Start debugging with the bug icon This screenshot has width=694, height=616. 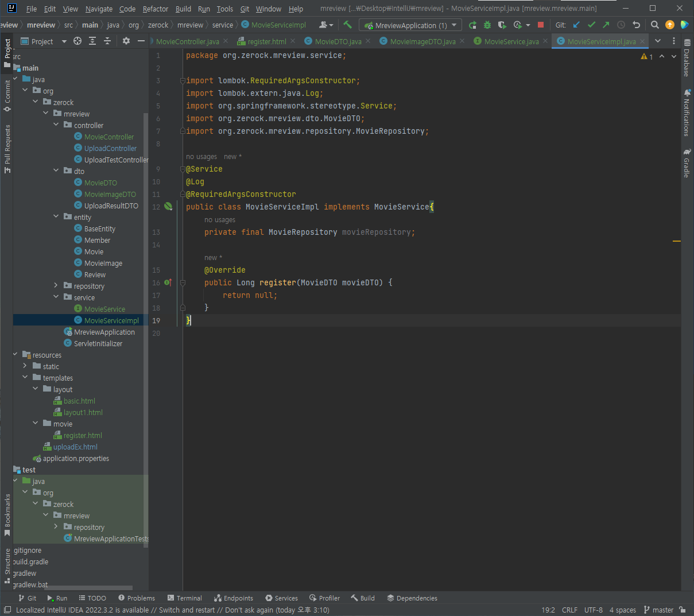pyautogui.click(x=487, y=25)
